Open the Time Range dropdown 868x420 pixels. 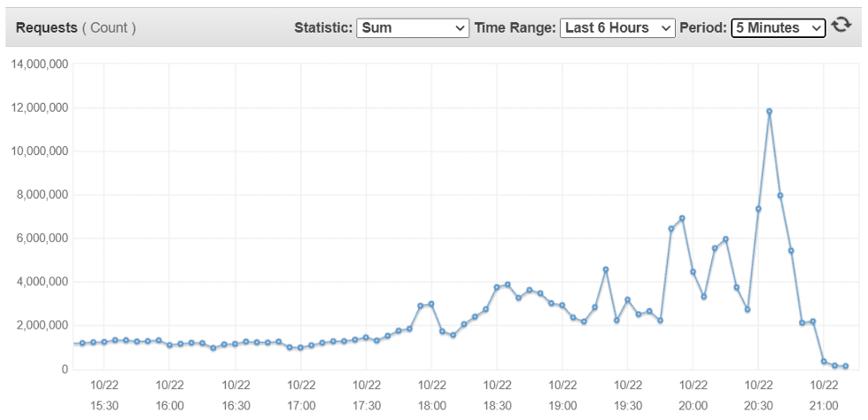pos(617,27)
